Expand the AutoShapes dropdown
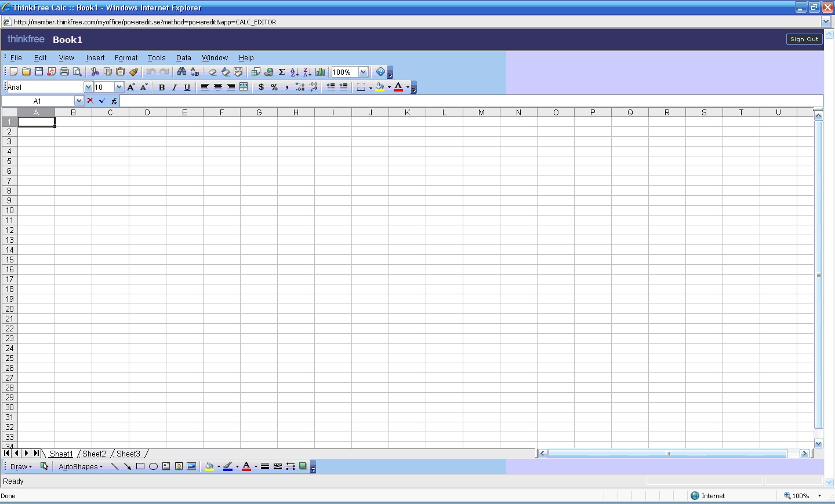The height and width of the screenshot is (504, 835). coord(81,467)
